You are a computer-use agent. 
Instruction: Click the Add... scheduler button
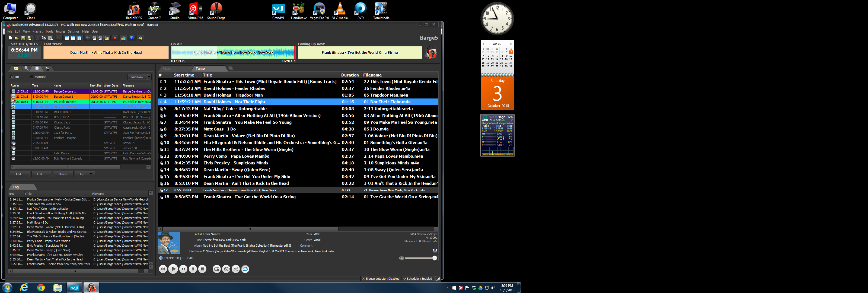tap(20, 174)
